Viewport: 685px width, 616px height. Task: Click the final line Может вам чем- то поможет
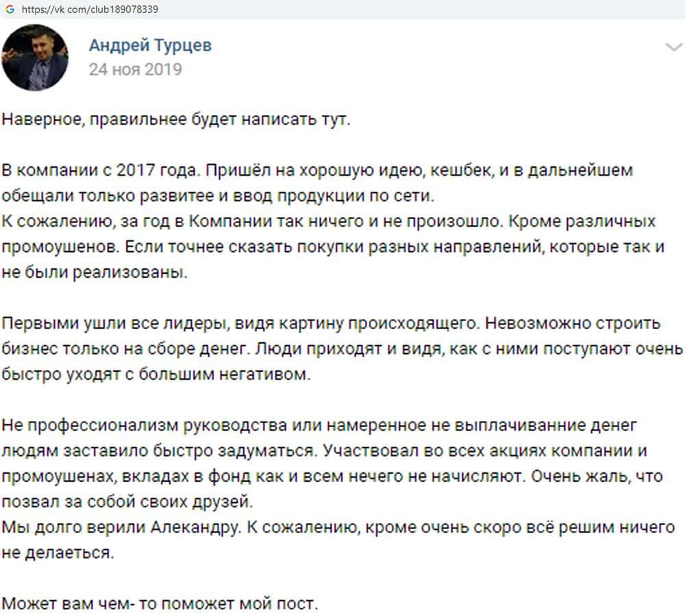click(x=160, y=604)
